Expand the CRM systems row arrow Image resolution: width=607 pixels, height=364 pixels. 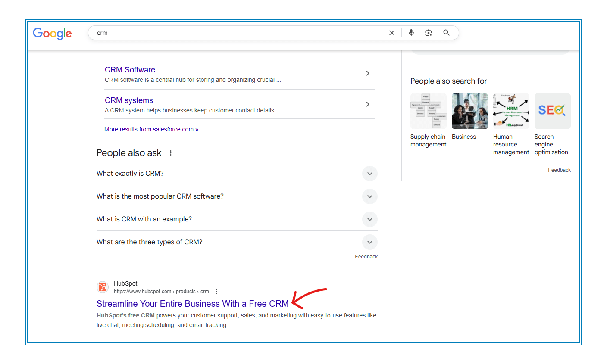pyautogui.click(x=368, y=104)
